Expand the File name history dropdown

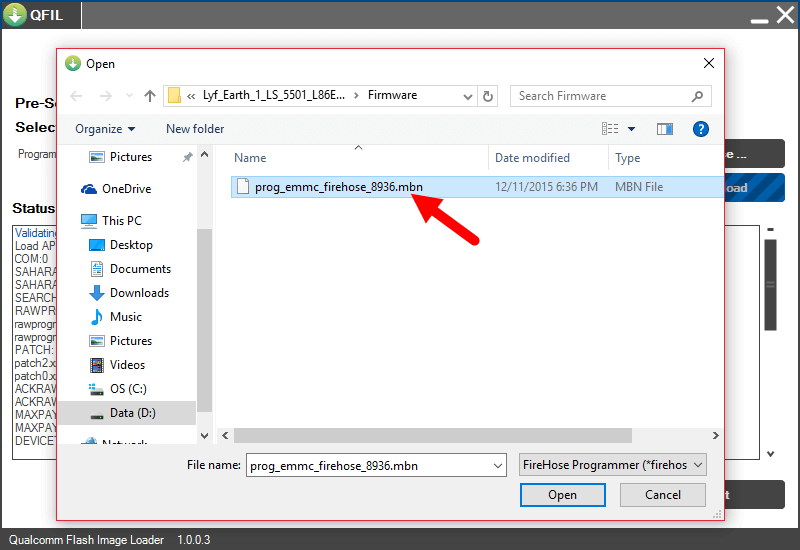[x=498, y=466]
